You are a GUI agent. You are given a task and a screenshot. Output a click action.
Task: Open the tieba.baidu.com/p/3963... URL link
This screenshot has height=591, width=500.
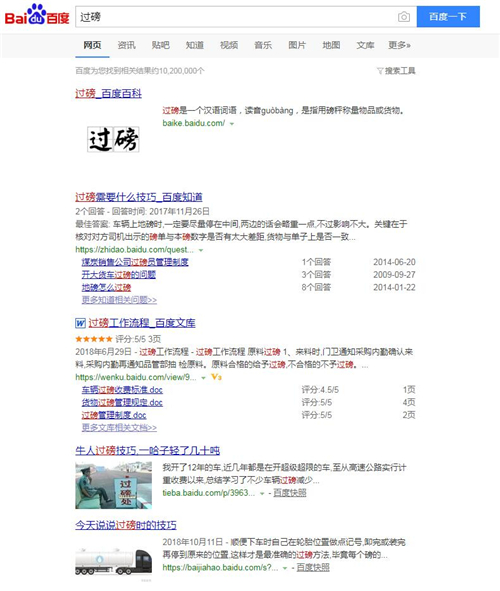[209, 493]
